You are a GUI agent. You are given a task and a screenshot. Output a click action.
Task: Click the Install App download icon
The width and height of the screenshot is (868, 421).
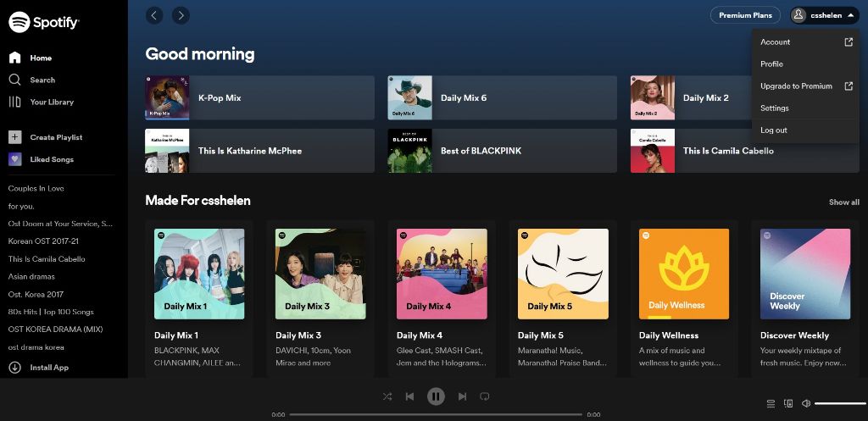pyautogui.click(x=15, y=368)
